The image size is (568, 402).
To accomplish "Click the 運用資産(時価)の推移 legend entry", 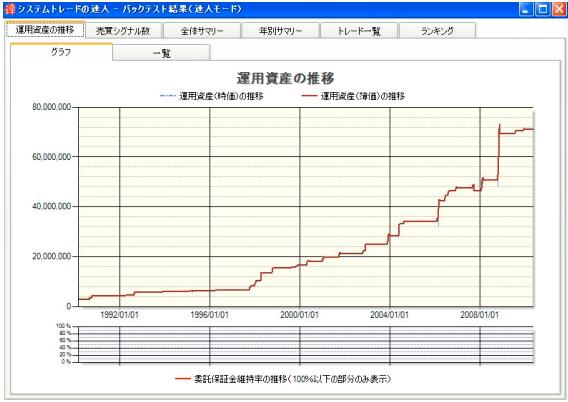I will pyautogui.click(x=212, y=96).
